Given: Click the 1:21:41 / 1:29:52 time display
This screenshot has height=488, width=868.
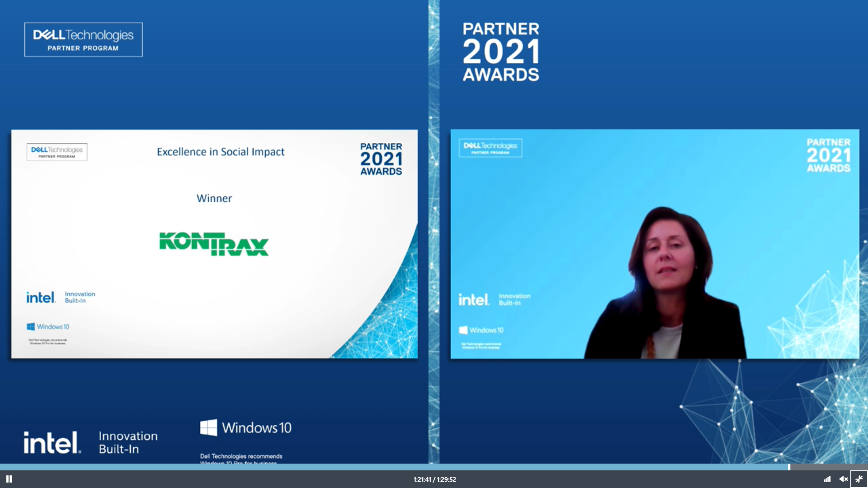Looking at the screenshot, I should [x=434, y=479].
